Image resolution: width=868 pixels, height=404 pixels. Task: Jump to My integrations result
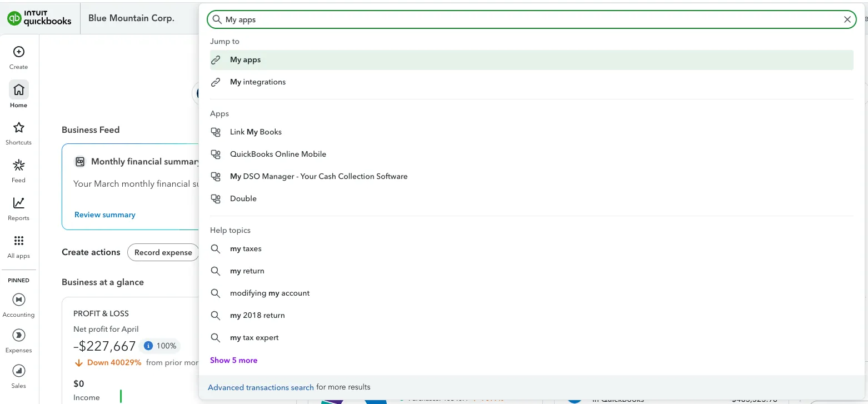tap(532, 82)
